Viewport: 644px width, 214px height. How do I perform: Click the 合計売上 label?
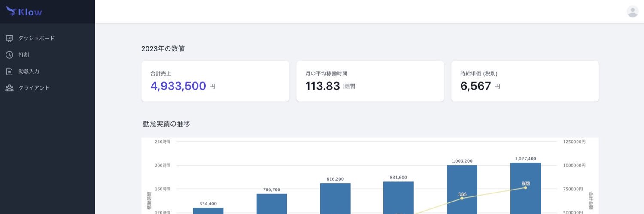click(161, 74)
